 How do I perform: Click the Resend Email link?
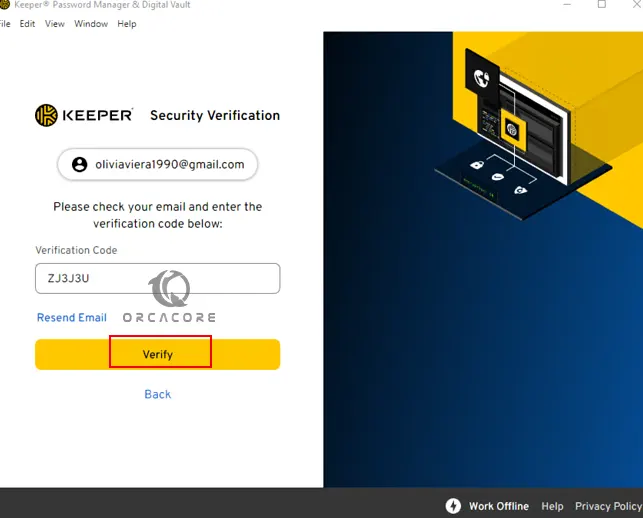[72, 317]
